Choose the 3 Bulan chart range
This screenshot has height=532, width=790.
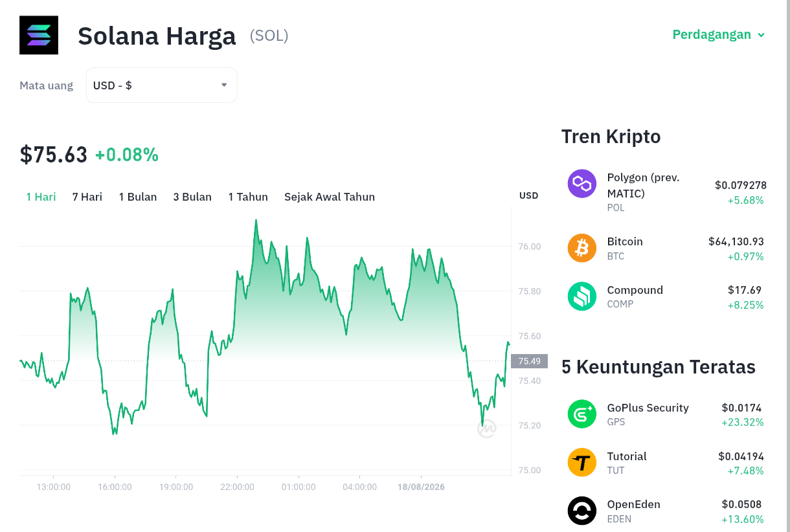(192, 197)
